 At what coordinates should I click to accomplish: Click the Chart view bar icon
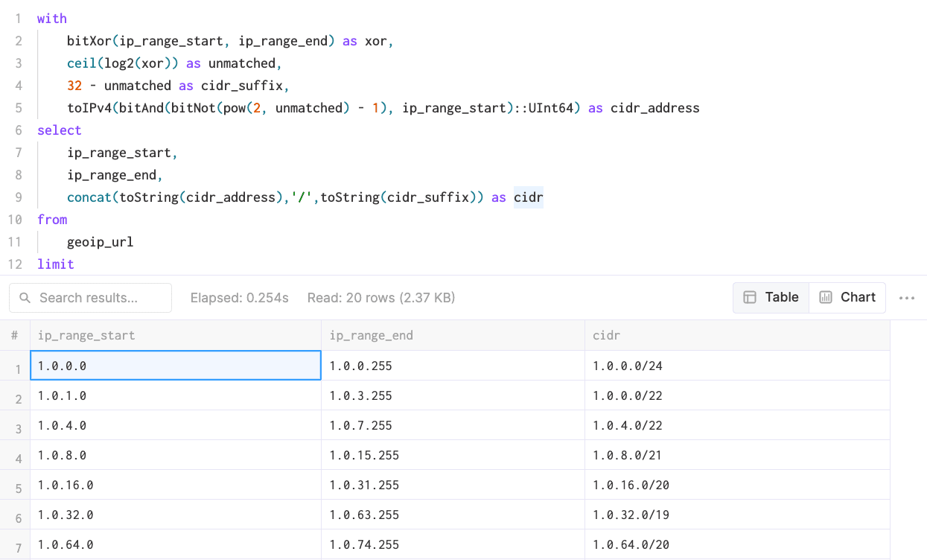click(825, 297)
